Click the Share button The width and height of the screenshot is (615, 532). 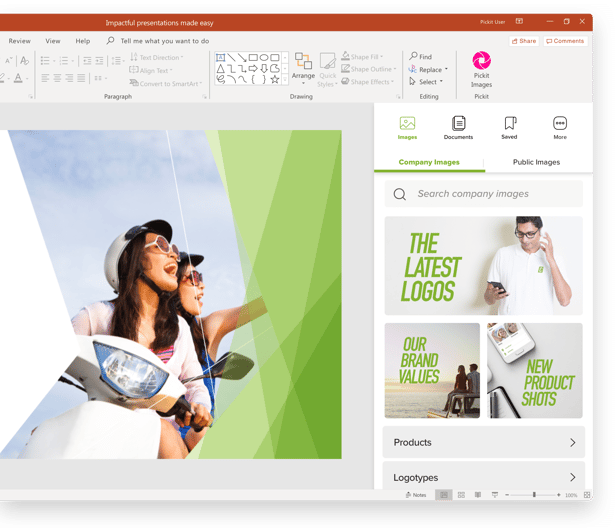point(524,41)
